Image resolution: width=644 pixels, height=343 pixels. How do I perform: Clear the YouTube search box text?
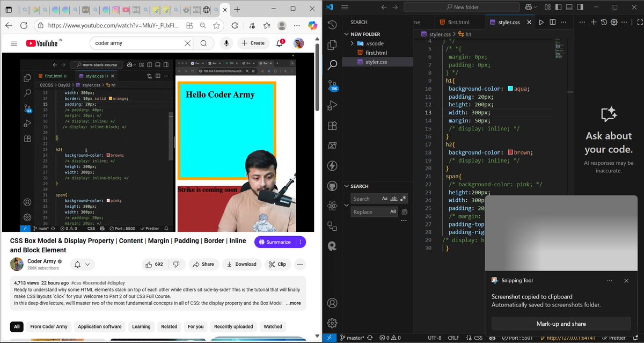point(187,43)
